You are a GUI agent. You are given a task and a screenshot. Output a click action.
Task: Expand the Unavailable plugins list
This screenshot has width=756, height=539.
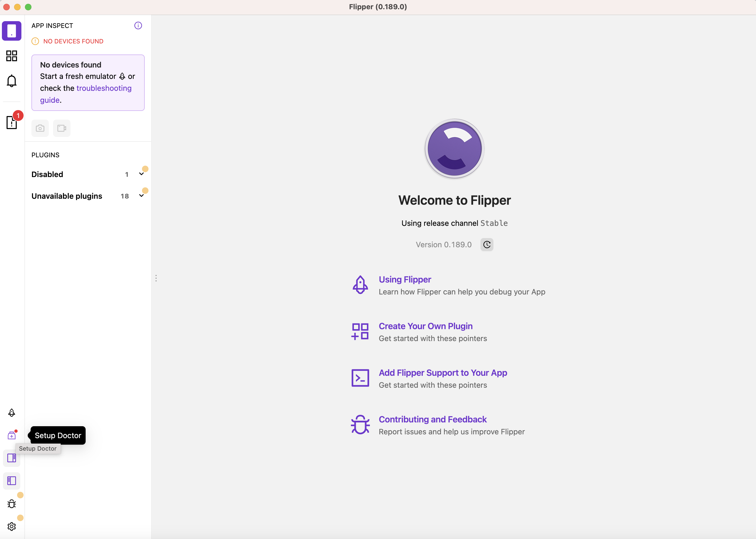141,196
